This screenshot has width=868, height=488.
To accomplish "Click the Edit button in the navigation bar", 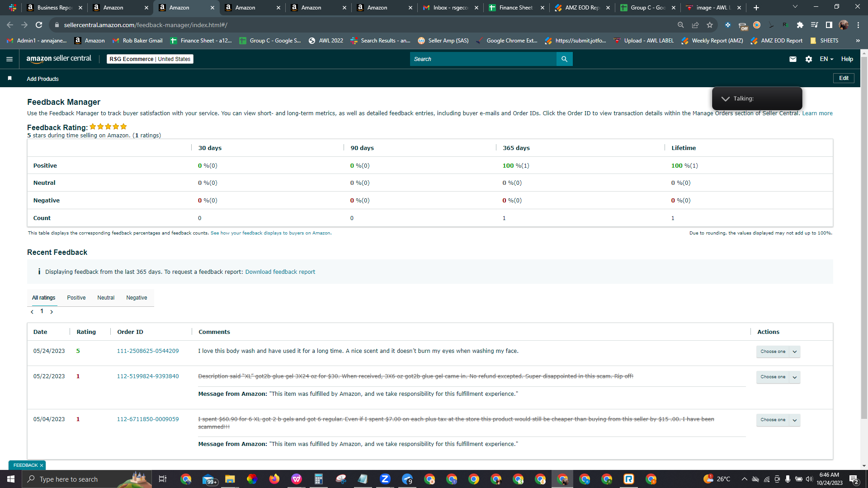I will (x=844, y=78).
